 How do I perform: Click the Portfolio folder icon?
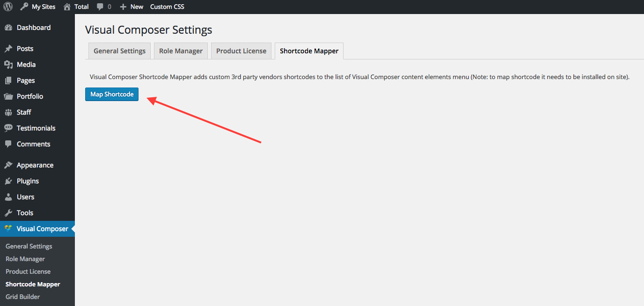pyautogui.click(x=8, y=96)
